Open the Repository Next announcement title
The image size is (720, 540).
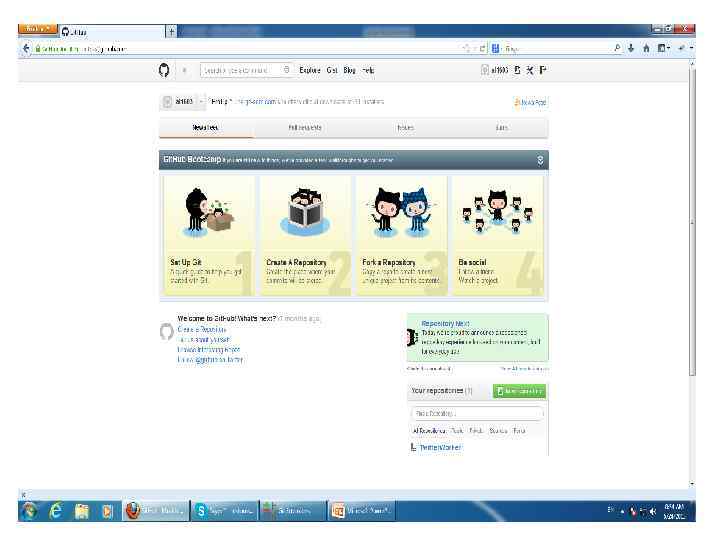(x=445, y=324)
